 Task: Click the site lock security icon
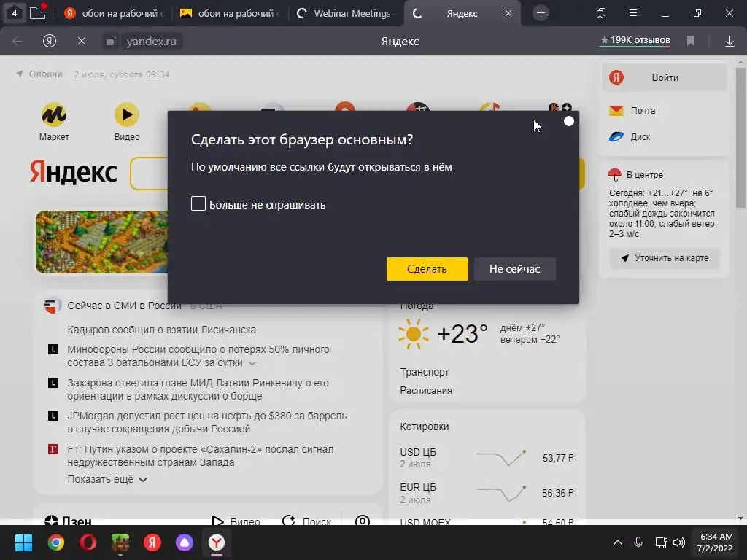pyautogui.click(x=111, y=42)
